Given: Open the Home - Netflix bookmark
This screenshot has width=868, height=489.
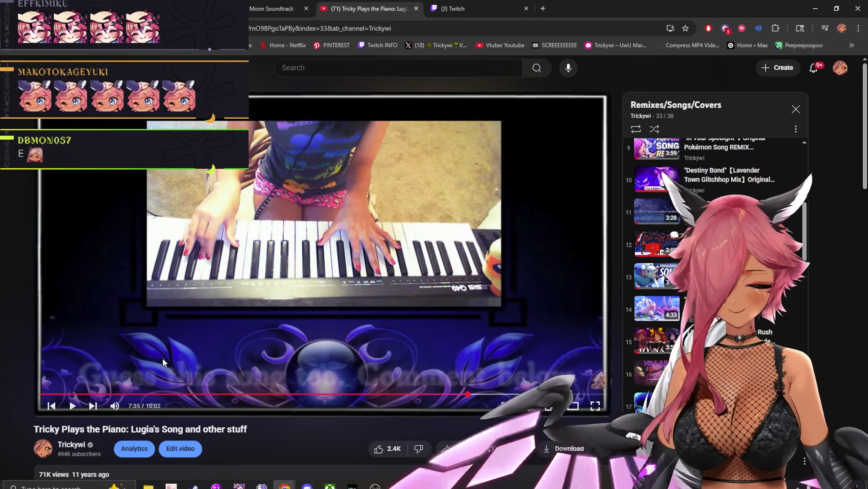Looking at the screenshot, I should coord(283,45).
